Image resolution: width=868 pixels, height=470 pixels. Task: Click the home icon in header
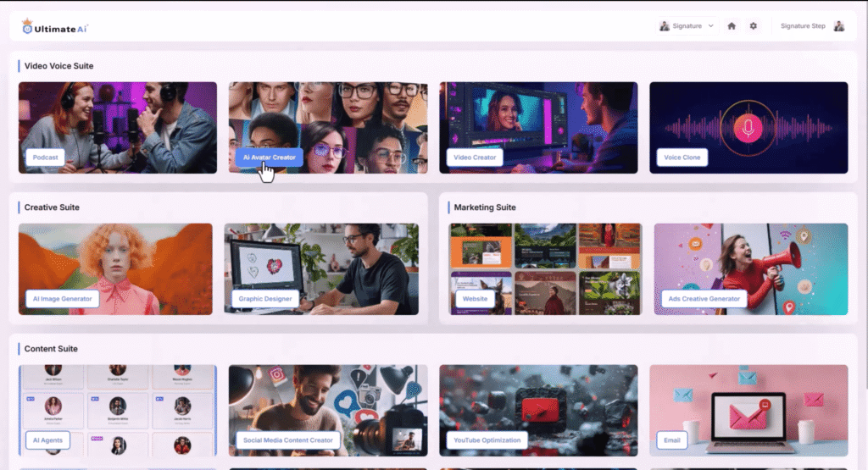pos(732,26)
